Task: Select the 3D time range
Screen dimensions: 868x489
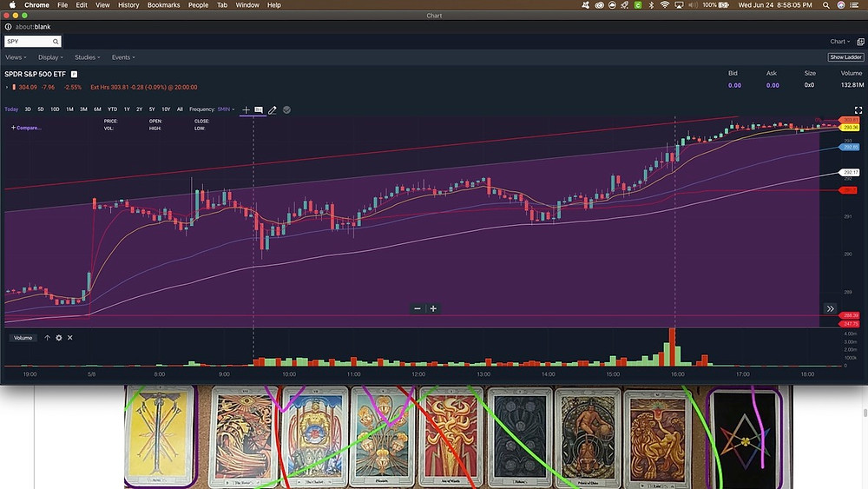Action: click(x=28, y=109)
